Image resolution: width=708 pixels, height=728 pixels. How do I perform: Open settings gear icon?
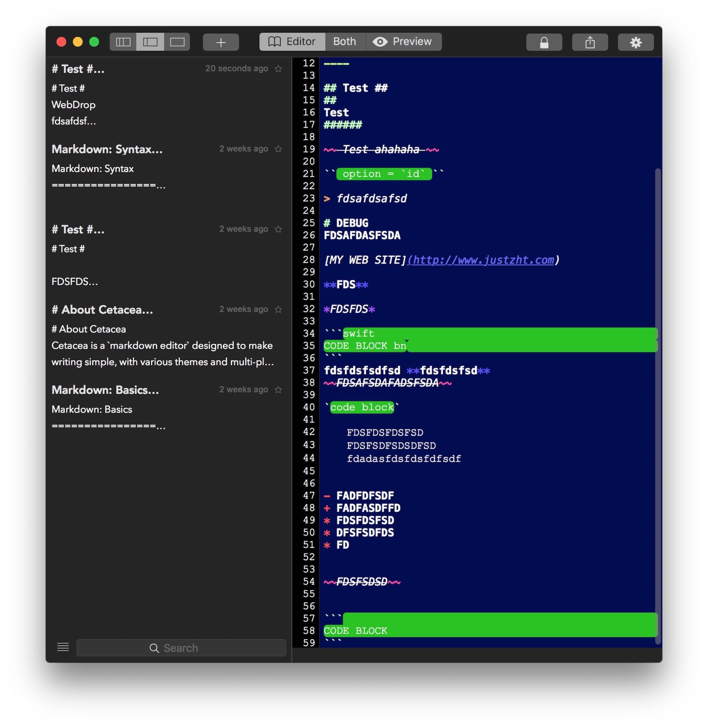(x=635, y=42)
